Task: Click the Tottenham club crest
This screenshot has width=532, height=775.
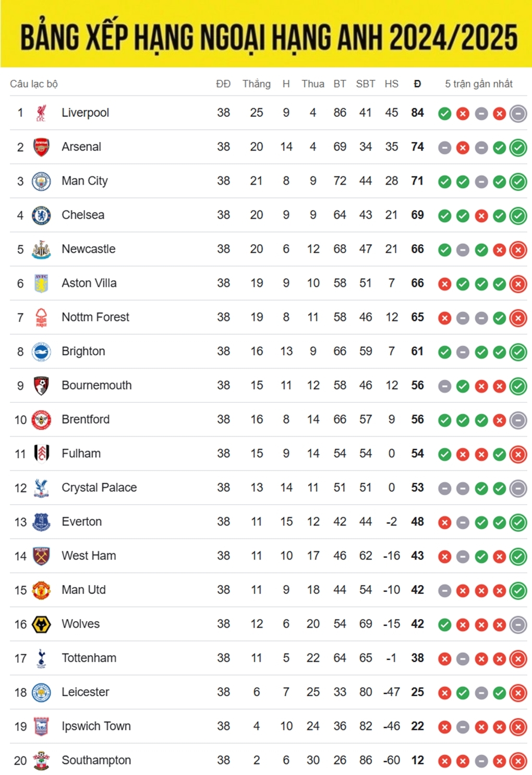Action: [x=41, y=658]
